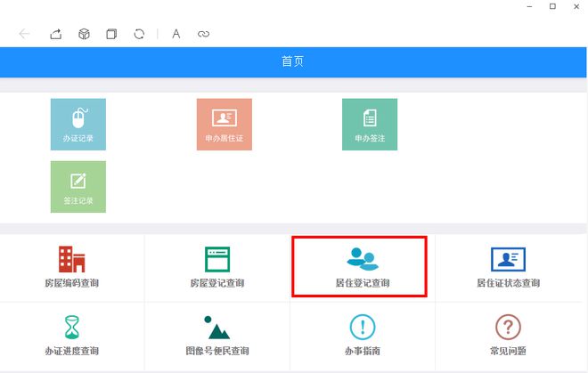Close the window

(576, 7)
